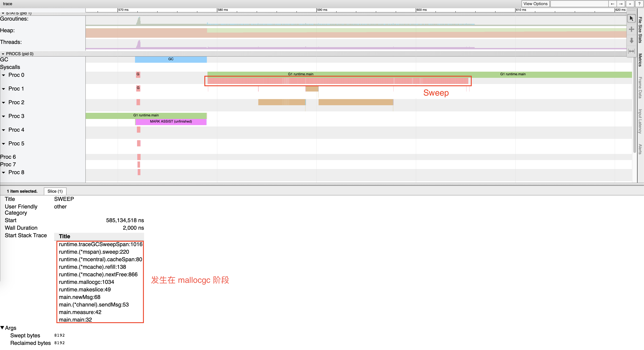644x350 pixels.
Task: Open the View Options menu
Action: pos(535,4)
